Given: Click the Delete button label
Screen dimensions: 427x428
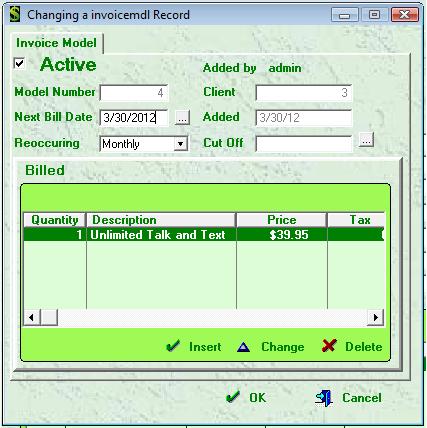Looking at the screenshot, I should click(x=364, y=347).
